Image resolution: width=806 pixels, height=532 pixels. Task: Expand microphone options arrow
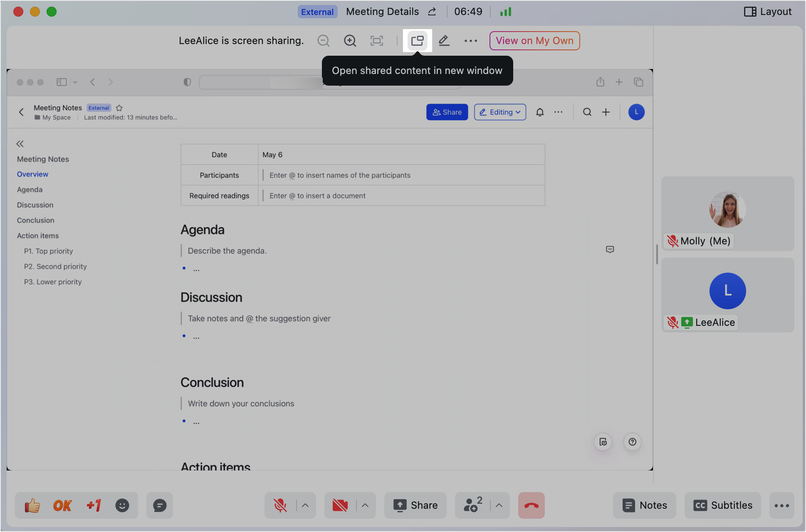point(305,505)
